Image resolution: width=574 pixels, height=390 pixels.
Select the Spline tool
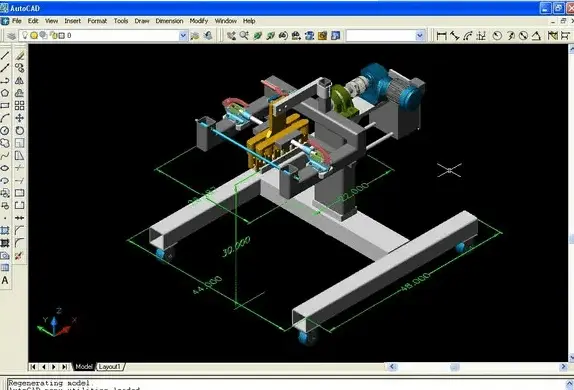coord(5,156)
